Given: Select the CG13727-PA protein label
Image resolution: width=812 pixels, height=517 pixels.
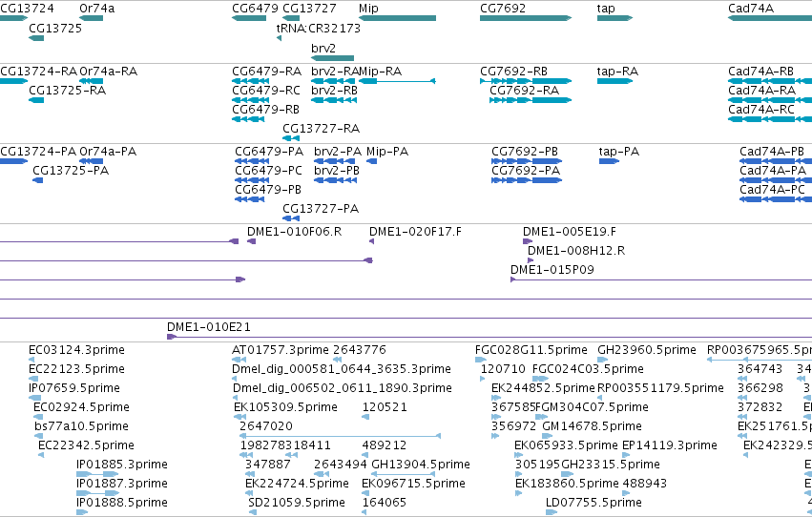Looking at the screenshot, I should coord(321,209).
